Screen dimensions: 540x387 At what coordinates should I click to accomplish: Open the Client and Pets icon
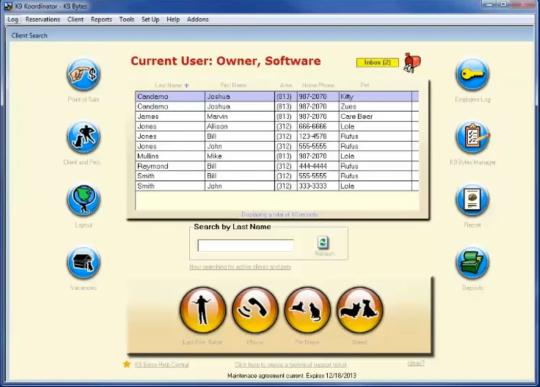[83, 138]
